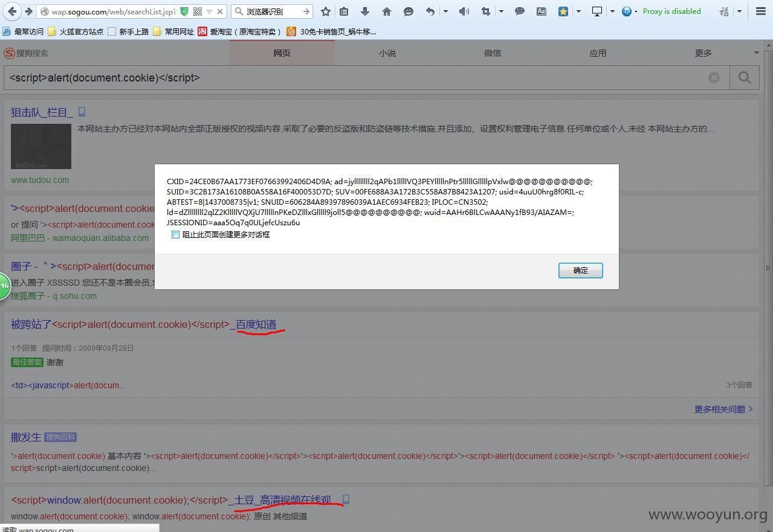Click the tudou.com result thumbnail
Viewport: 773px width, 532px height.
[41, 146]
